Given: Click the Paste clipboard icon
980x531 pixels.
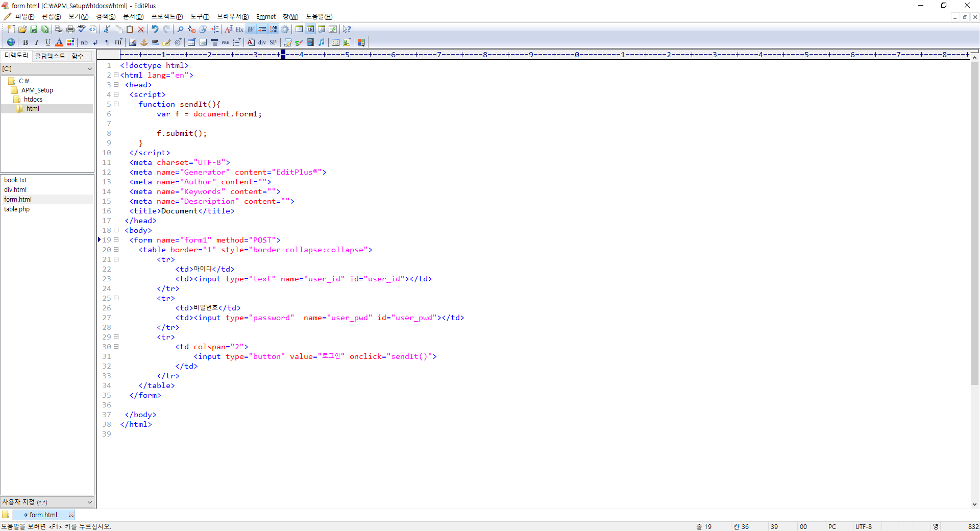Looking at the screenshot, I should 130,29.
